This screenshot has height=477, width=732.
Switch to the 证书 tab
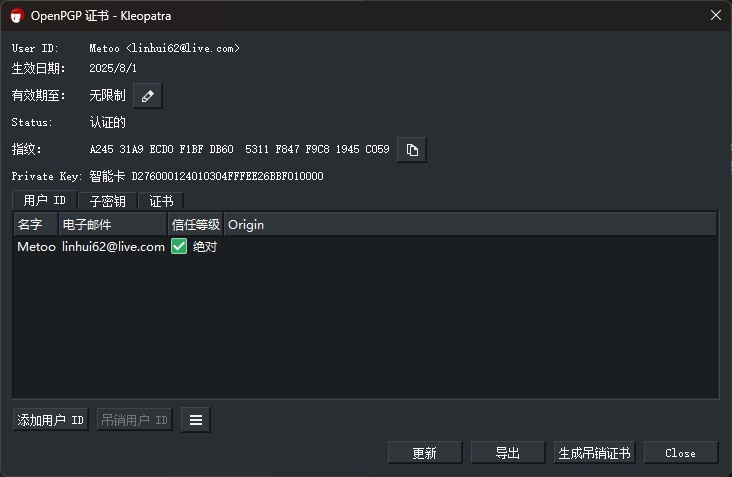coord(161,201)
